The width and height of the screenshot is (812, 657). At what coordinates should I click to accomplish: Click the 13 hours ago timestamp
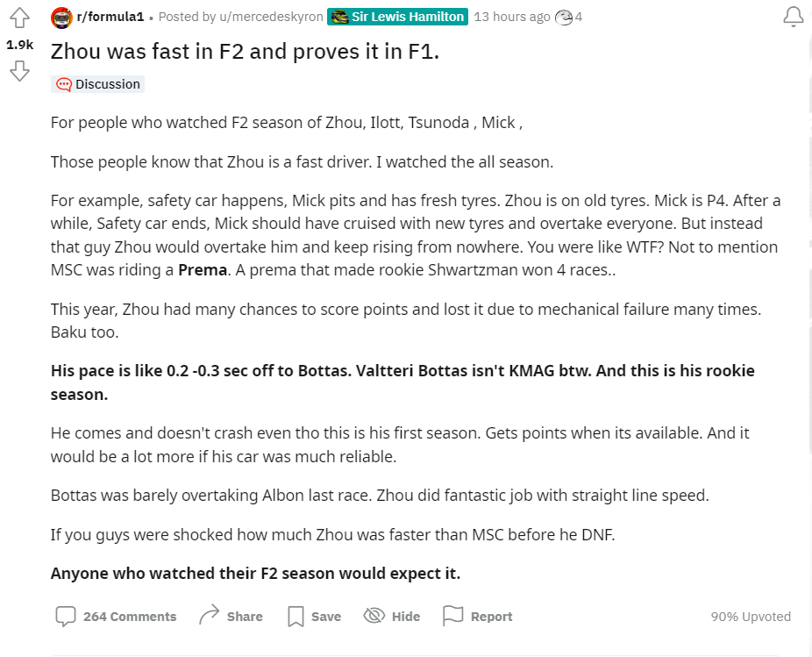511,17
